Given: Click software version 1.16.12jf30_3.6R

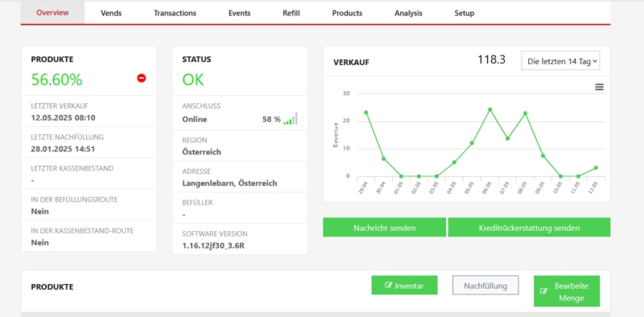Looking at the screenshot, I should [x=213, y=246].
